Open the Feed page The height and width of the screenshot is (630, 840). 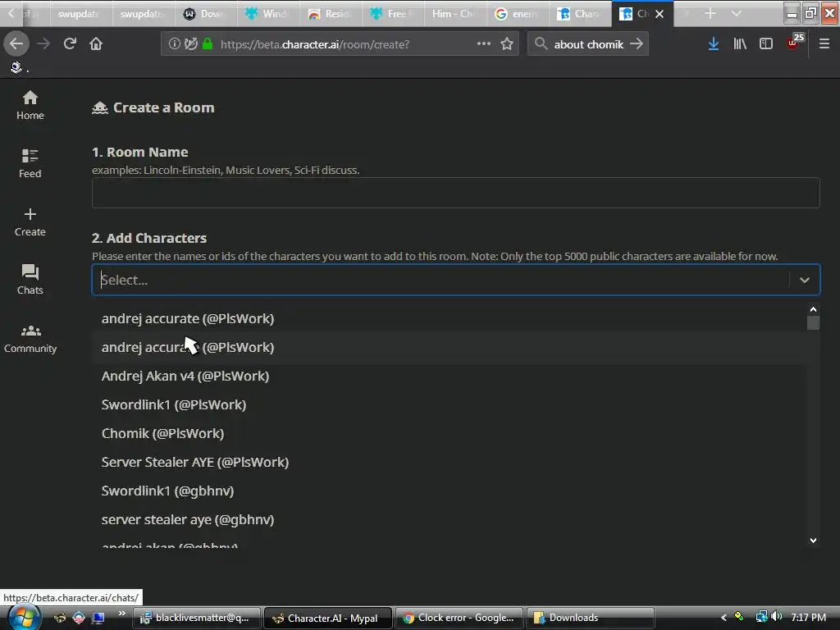tap(30, 163)
